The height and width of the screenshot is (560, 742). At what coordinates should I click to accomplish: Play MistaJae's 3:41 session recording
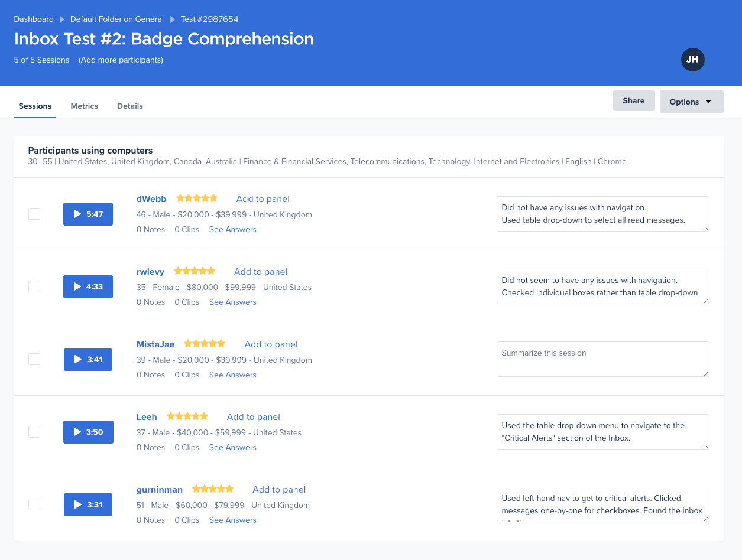(88, 359)
